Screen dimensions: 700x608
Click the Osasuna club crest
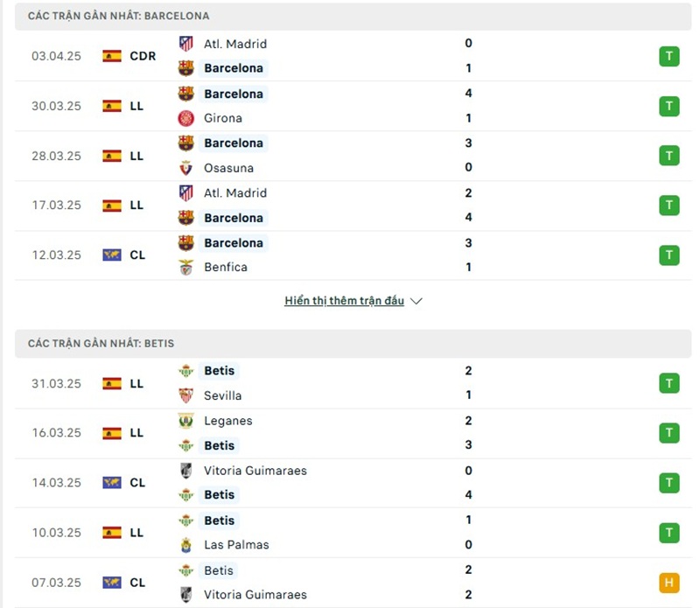pyautogui.click(x=186, y=168)
